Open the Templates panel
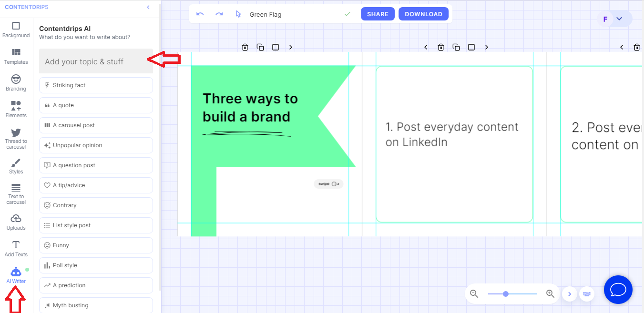The height and width of the screenshot is (313, 644). 16,56
